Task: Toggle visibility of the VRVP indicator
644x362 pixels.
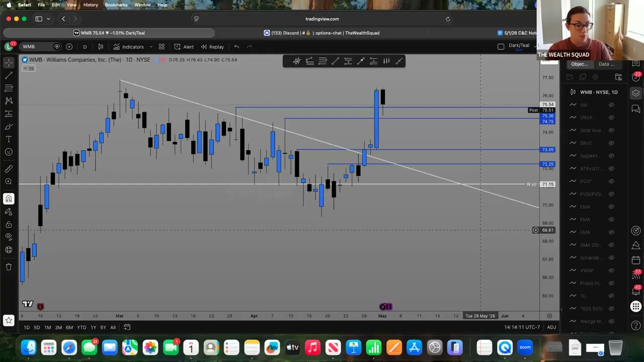Action: (x=611, y=118)
